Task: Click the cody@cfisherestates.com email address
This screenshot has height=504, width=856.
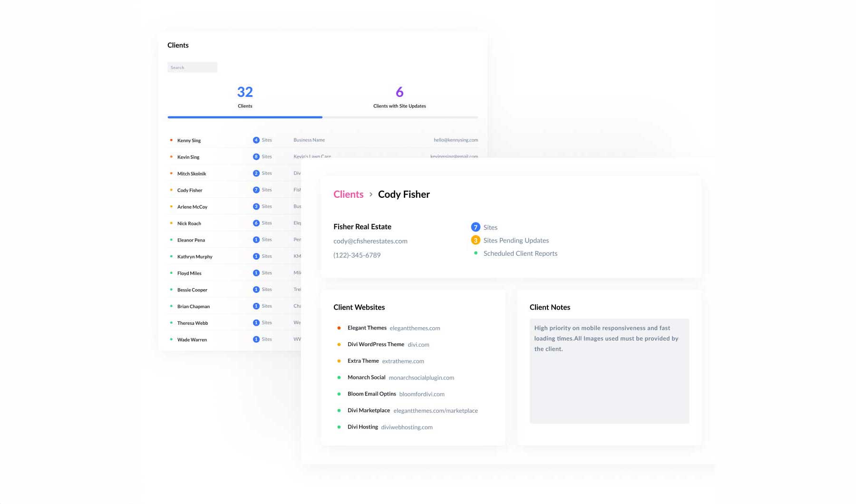Action: tap(370, 241)
